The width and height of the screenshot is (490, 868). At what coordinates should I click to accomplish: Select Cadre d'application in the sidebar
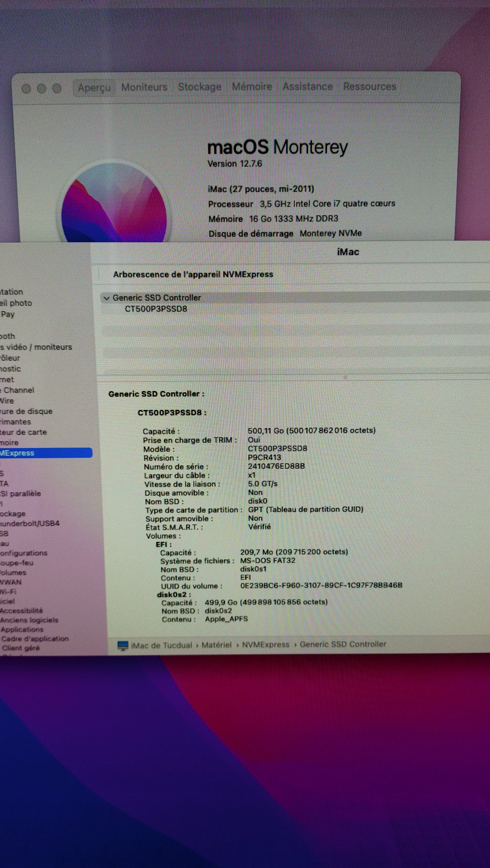[x=35, y=638]
